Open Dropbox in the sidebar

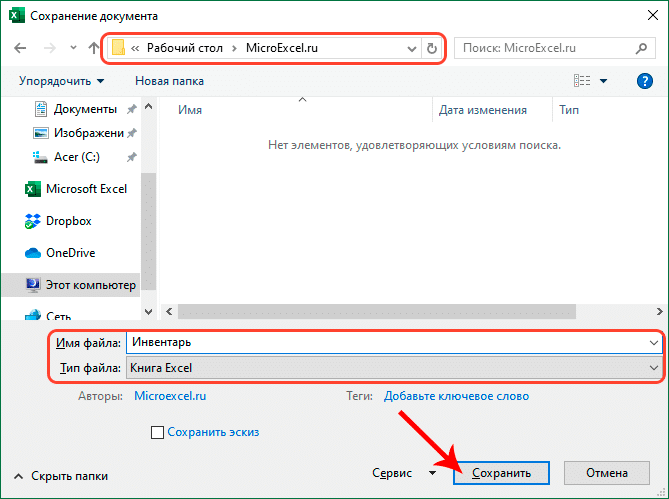(68, 221)
